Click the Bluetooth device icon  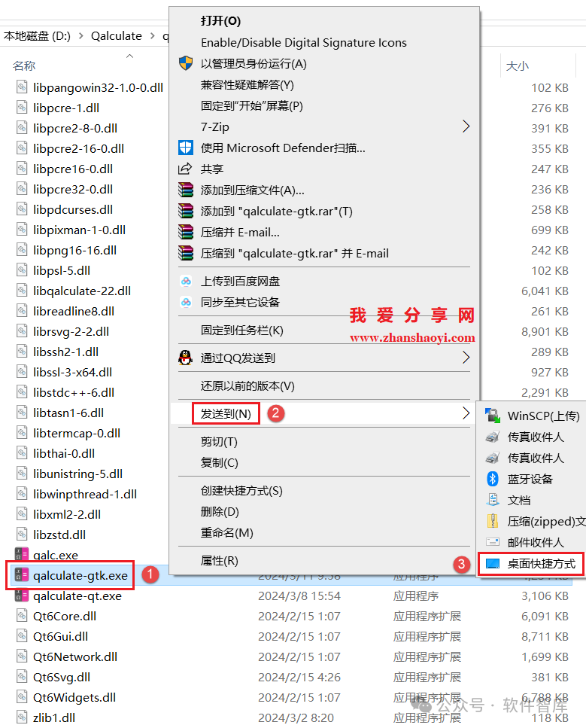pyautogui.click(x=493, y=479)
